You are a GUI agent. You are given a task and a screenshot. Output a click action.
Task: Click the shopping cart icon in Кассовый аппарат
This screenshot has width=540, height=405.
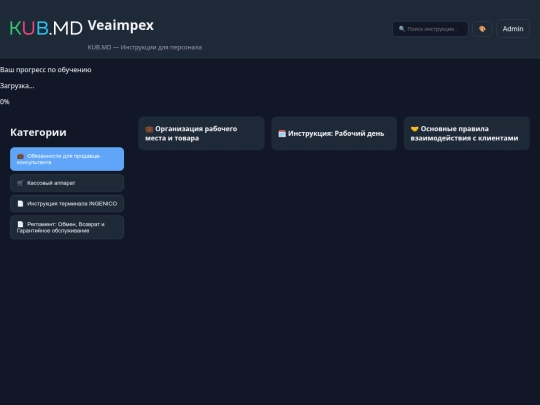[x=20, y=183]
